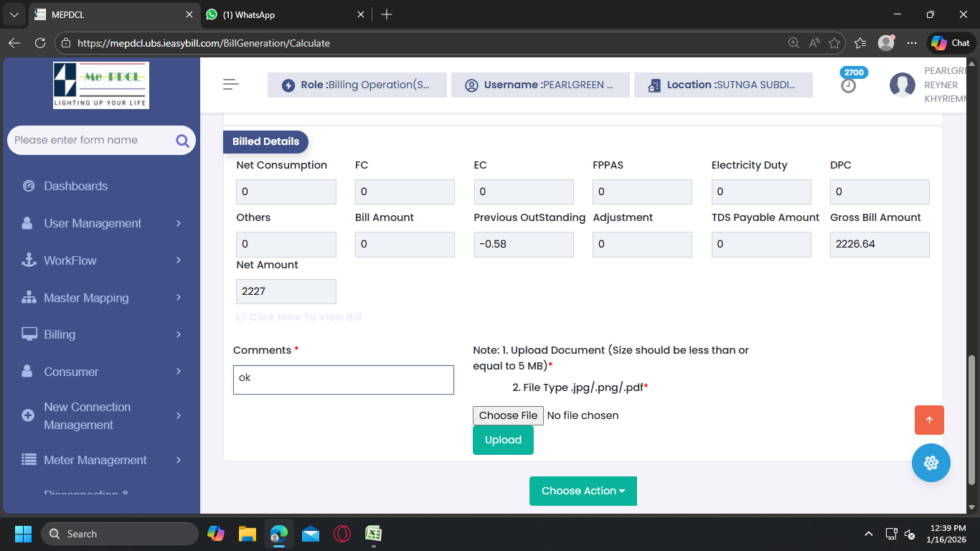The height and width of the screenshot is (551, 980).
Task: Click the blue settings gear floating button
Action: pos(931,463)
